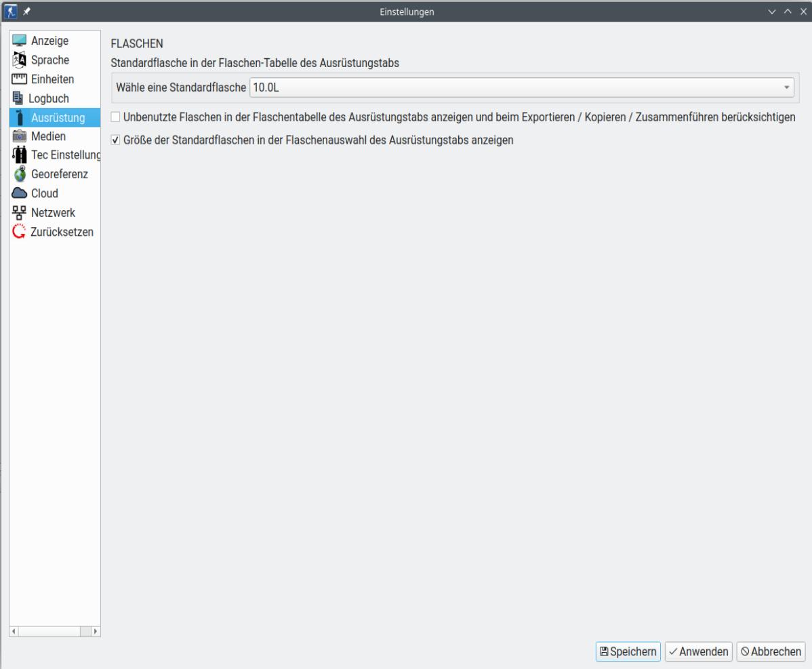This screenshot has height=669, width=812.
Task: Click the Netzwerk network icon
Action: [20, 213]
